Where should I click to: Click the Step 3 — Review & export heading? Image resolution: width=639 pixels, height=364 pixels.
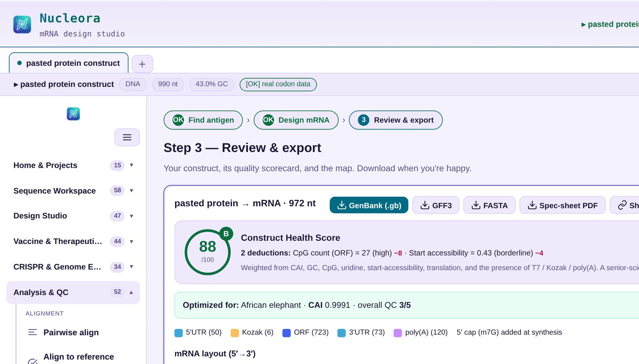(242, 148)
